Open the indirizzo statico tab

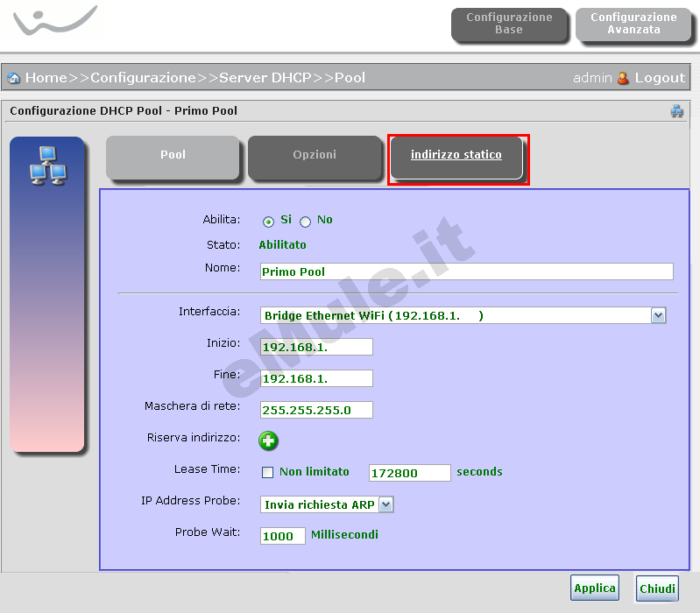[456, 158]
